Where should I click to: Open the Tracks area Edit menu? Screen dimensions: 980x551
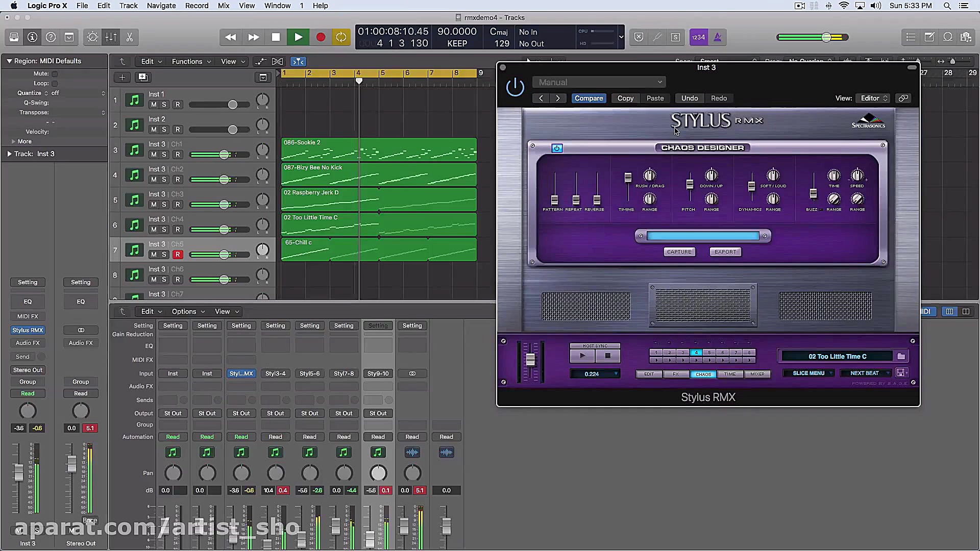pos(151,62)
